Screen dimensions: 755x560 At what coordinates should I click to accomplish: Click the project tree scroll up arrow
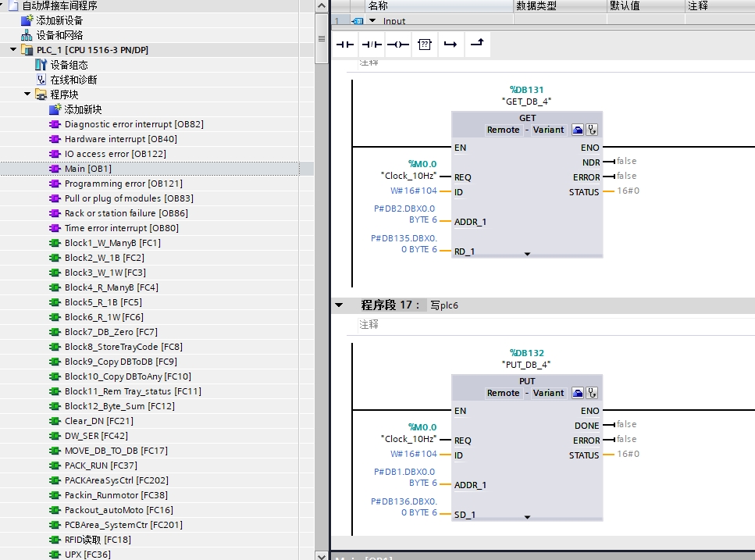click(321, 5)
